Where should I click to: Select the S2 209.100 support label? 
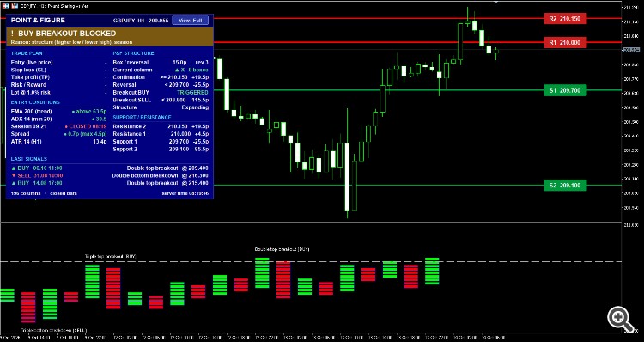coord(565,186)
